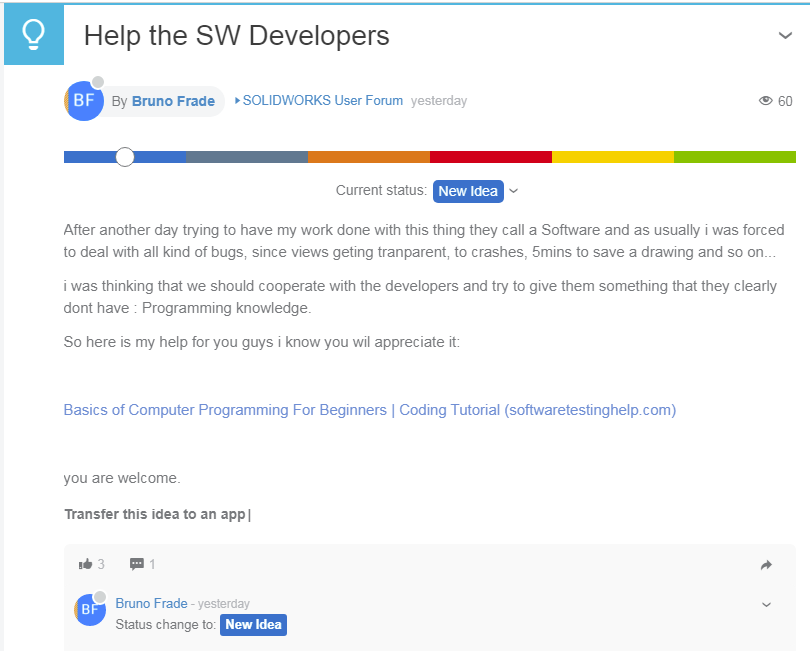Click the New Idea badge in the status change comment
Viewport: 810px width, 651px height.
253,625
